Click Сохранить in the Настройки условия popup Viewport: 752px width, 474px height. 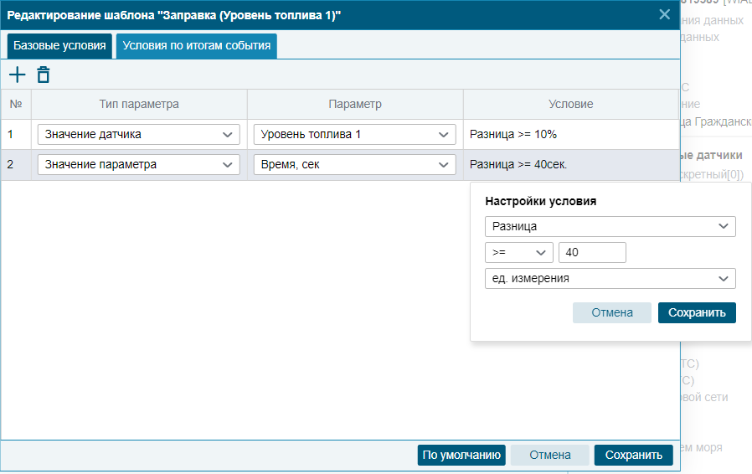[696, 313]
